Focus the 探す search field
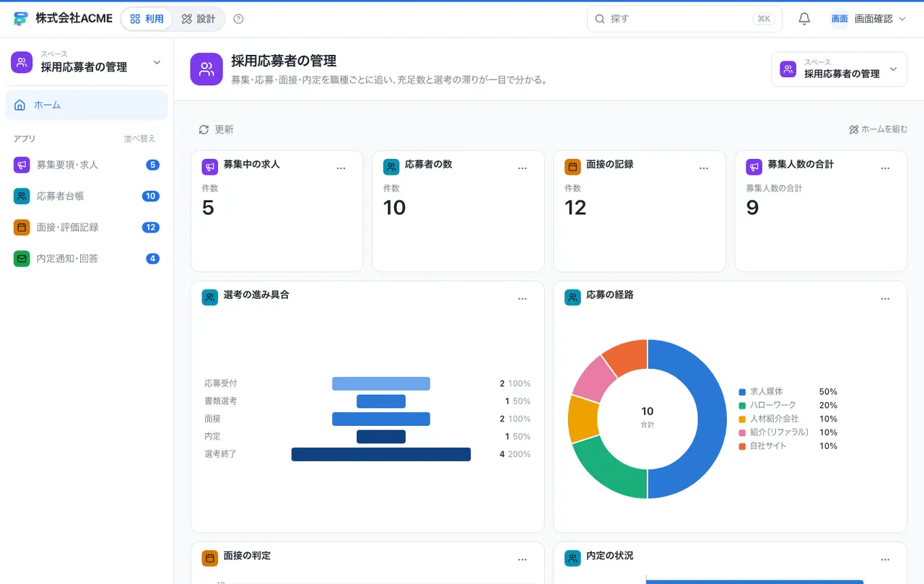Image resolution: width=924 pixels, height=584 pixels. click(x=684, y=19)
